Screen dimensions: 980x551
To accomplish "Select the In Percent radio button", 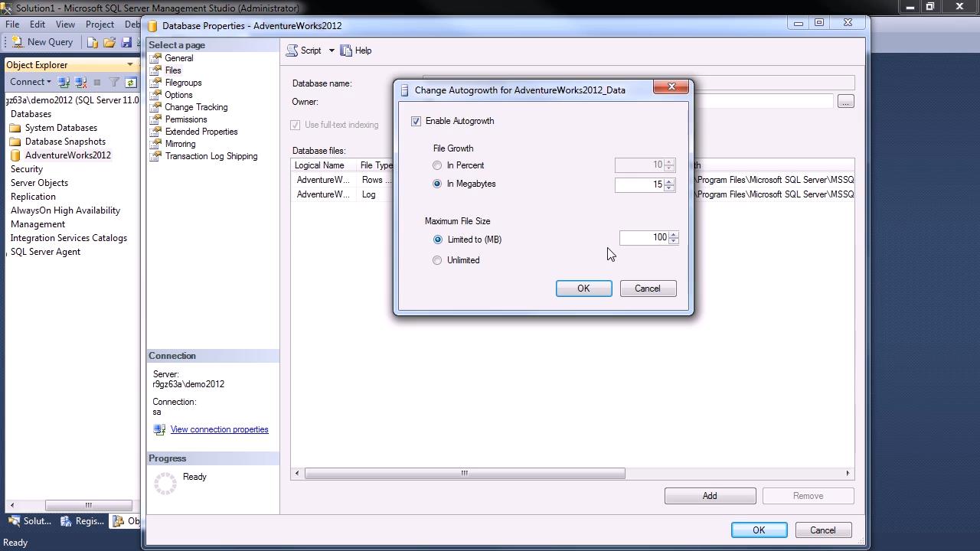I will tap(437, 165).
